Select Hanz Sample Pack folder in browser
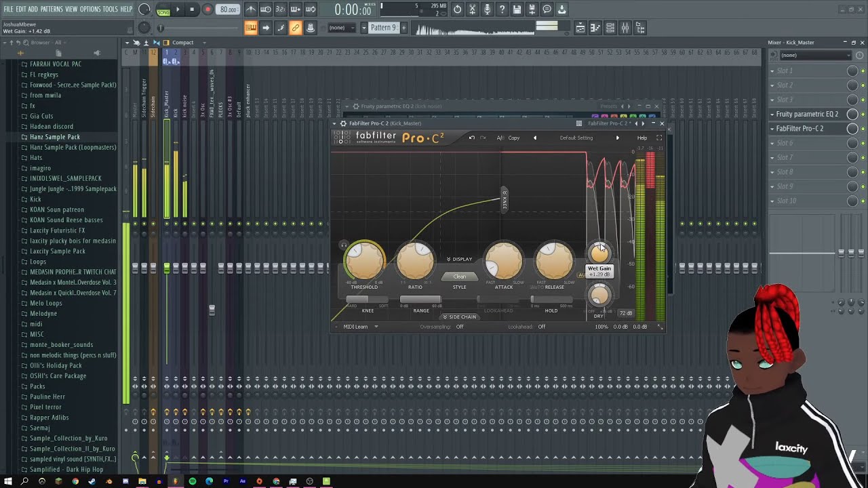 (55, 137)
